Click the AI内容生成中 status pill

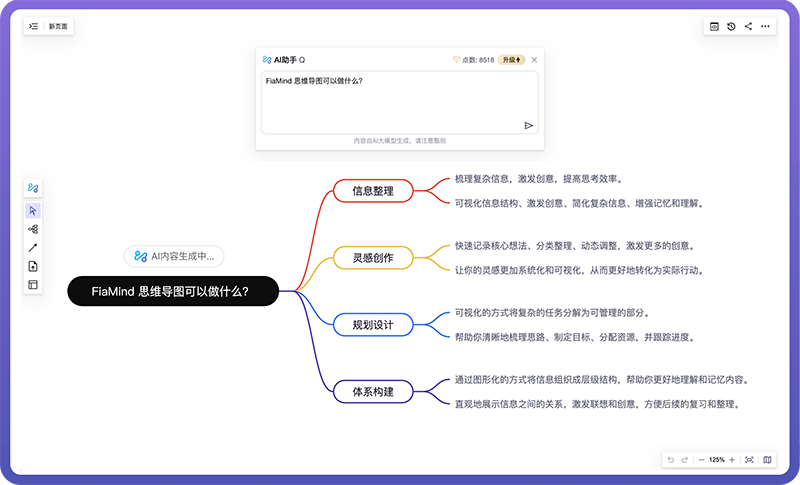(174, 256)
